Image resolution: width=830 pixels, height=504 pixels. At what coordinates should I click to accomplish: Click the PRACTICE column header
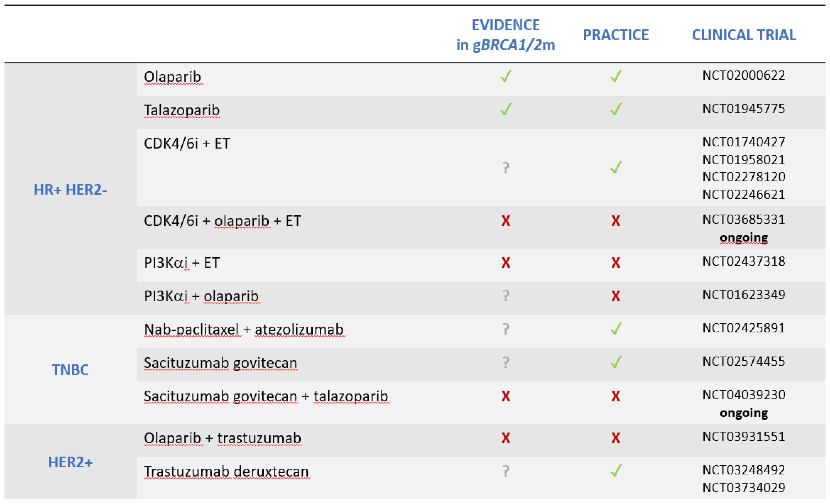[x=616, y=35]
